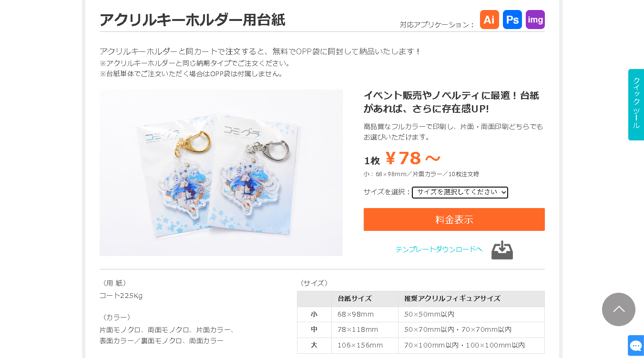644x358 pixels.
Task: Click the scroll-to-top arrow circle
Action: (x=619, y=309)
